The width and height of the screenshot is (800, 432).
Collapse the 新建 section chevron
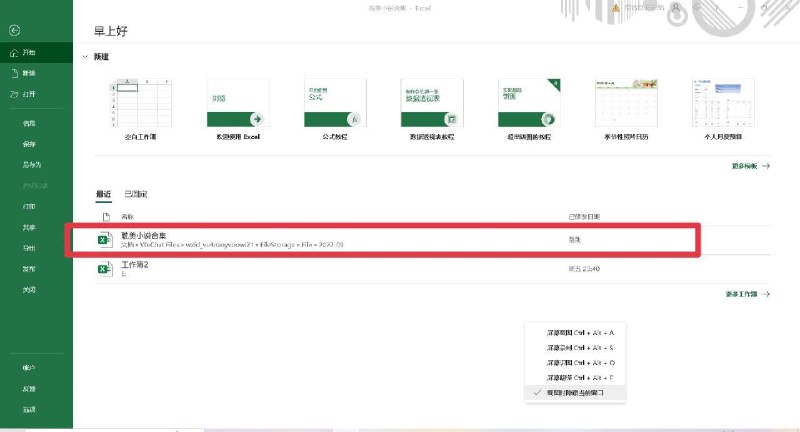pos(85,57)
